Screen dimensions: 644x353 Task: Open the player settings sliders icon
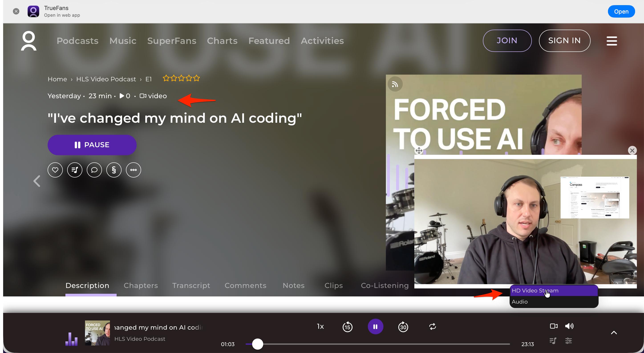click(x=568, y=341)
